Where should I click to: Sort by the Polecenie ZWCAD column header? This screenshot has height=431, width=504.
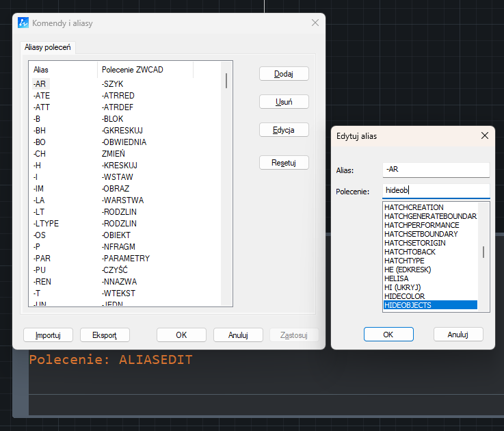coord(145,70)
